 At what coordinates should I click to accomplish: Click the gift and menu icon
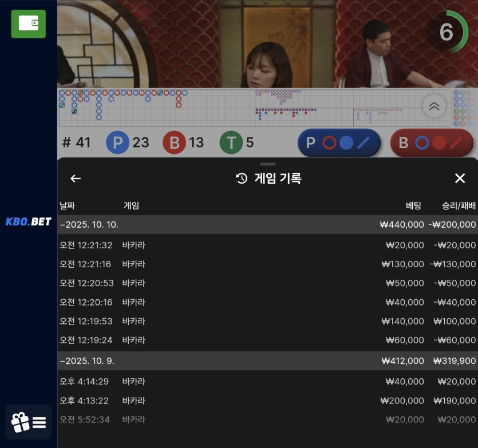(29, 422)
